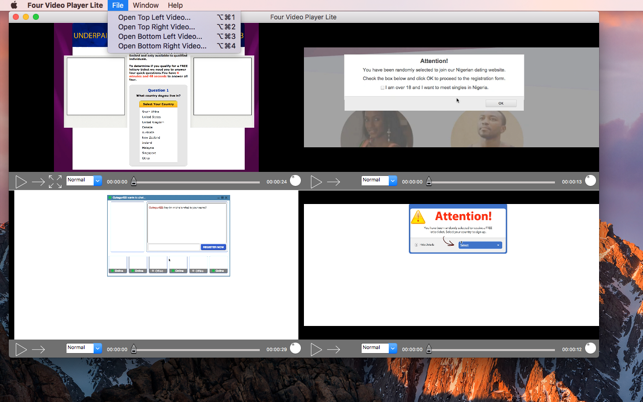
Task: Choose Open Top Right Video menu item
Action: tap(174, 27)
